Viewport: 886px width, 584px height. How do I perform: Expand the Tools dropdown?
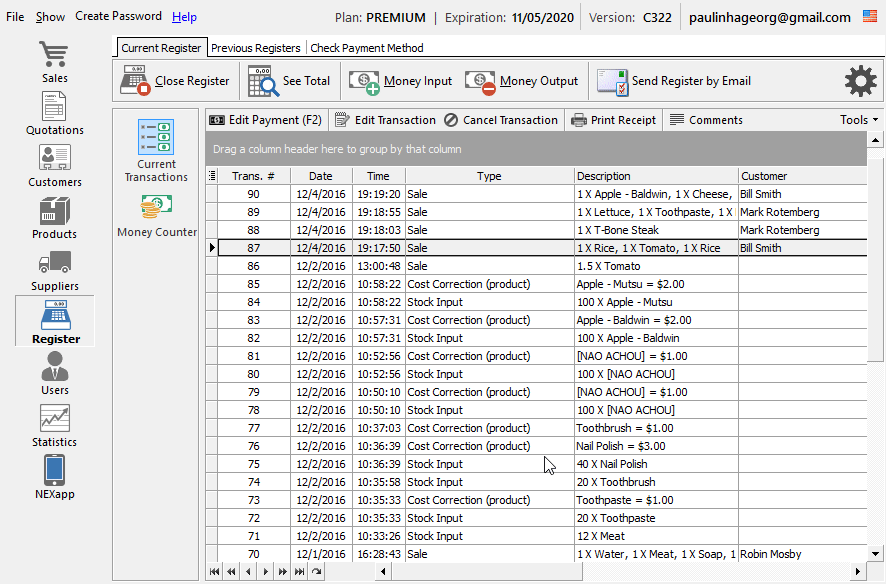pos(858,120)
